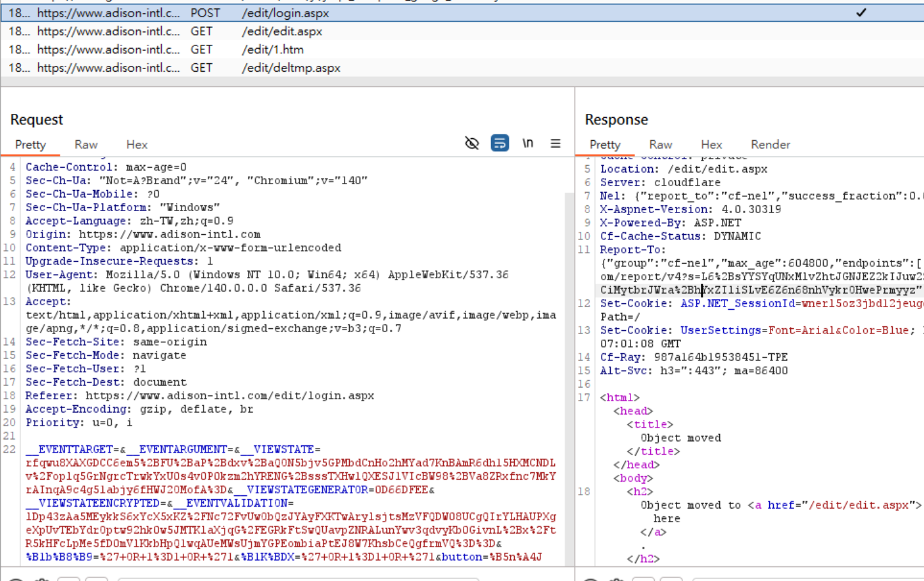The width and height of the screenshot is (924, 581).
Task: Toggle the blue line wrap icon in Request
Action: click(x=499, y=143)
